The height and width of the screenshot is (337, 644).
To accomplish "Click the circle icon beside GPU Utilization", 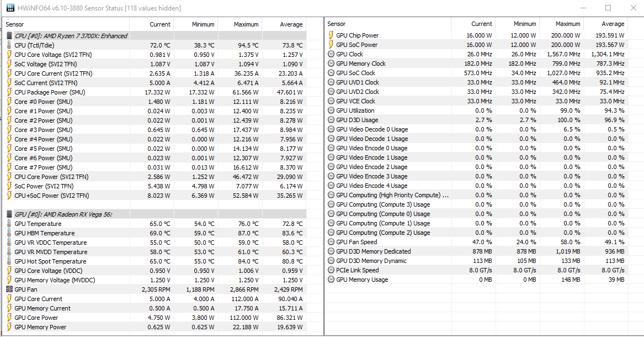I will 331,110.
